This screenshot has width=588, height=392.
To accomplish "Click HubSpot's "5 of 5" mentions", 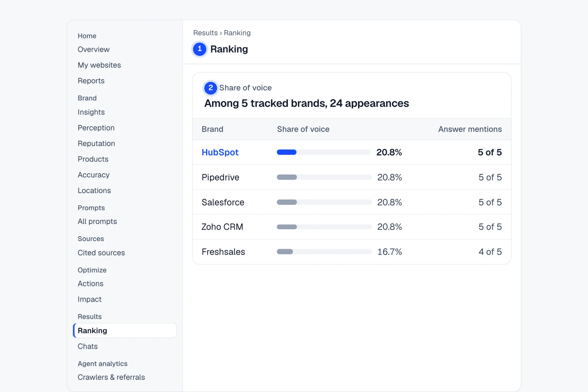I will pyautogui.click(x=490, y=152).
